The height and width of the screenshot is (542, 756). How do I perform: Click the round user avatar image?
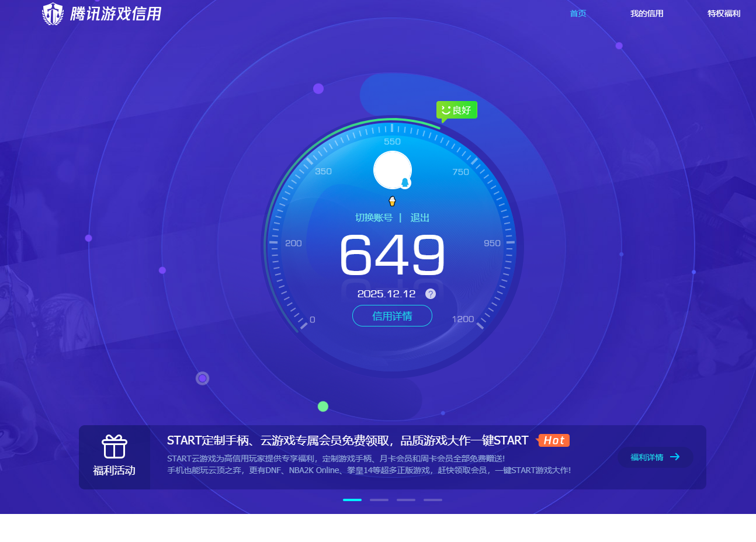click(391, 169)
